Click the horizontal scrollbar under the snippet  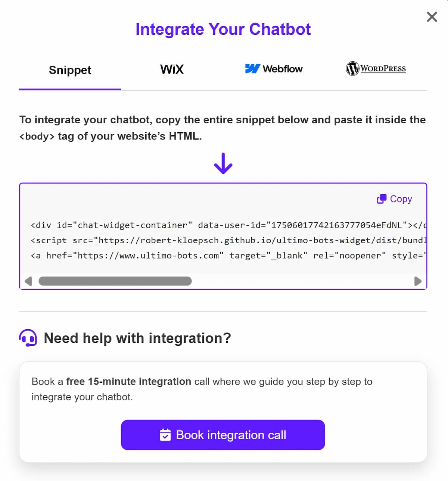tap(114, 281)
